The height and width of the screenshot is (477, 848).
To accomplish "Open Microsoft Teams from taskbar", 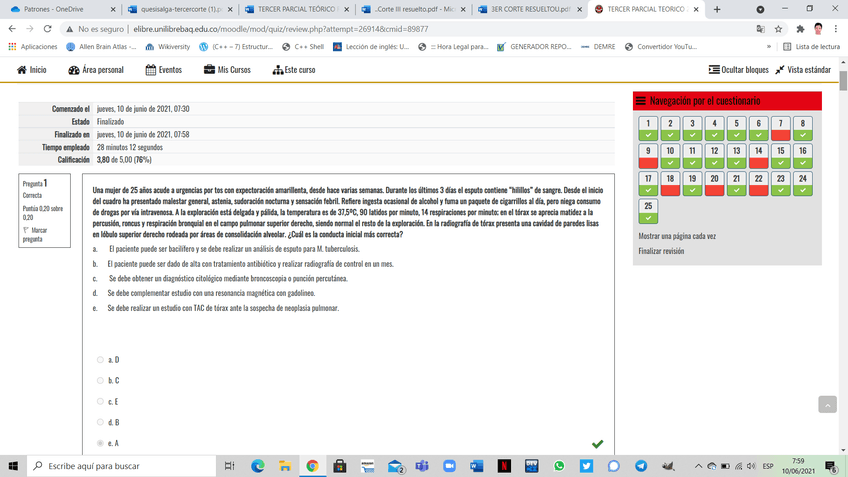I will (422, 466).
